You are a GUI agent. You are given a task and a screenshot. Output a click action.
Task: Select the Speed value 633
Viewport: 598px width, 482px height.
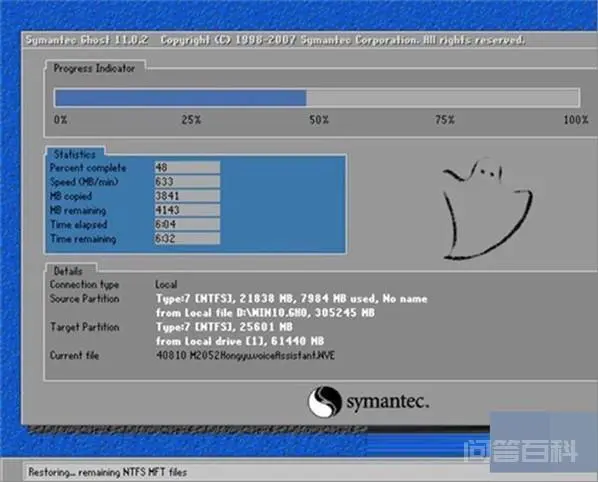[187, 182]
